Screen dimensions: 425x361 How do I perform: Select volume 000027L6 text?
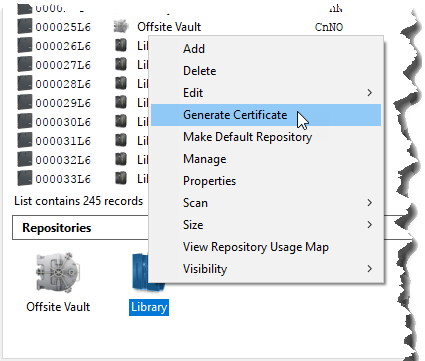pos(63,65)
